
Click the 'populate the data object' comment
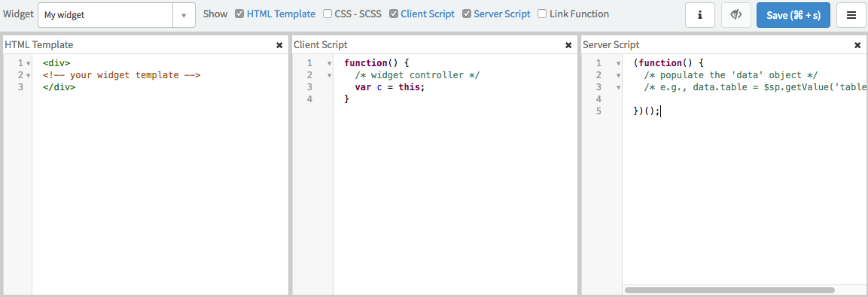coord(731,75)
